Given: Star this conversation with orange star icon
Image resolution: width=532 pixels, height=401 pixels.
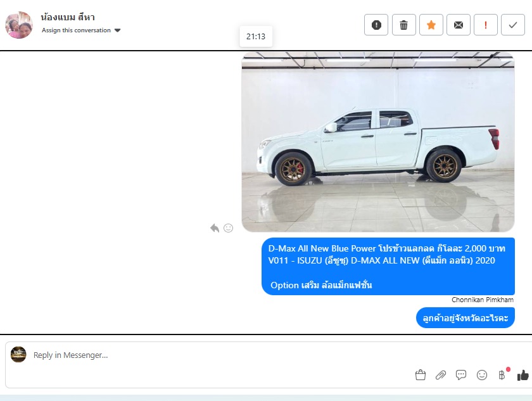Looking at the screenshot, I should (431, 25).
